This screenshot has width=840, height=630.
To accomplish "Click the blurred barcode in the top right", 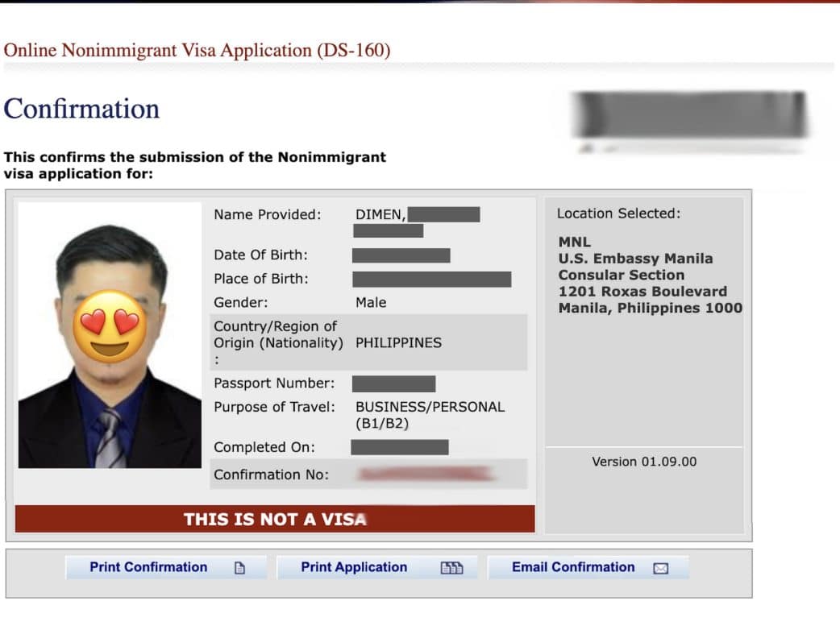I will 689,115.
